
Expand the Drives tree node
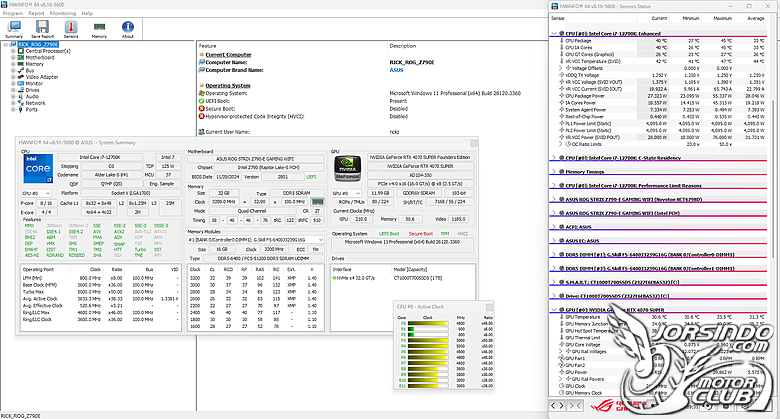13,90
